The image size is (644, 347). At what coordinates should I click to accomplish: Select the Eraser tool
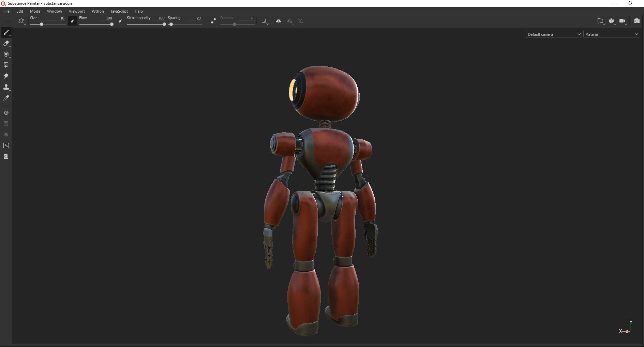click(6, 44)
